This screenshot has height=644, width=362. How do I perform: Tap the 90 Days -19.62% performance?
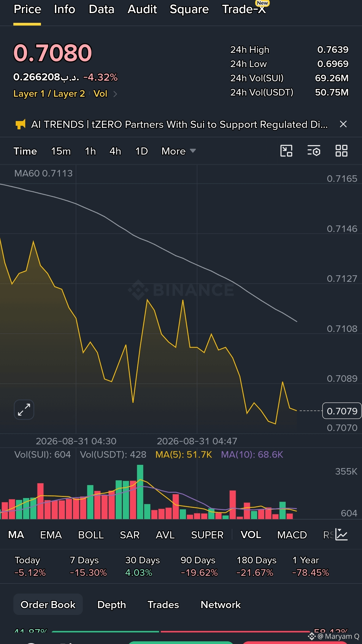pos(199,566)
